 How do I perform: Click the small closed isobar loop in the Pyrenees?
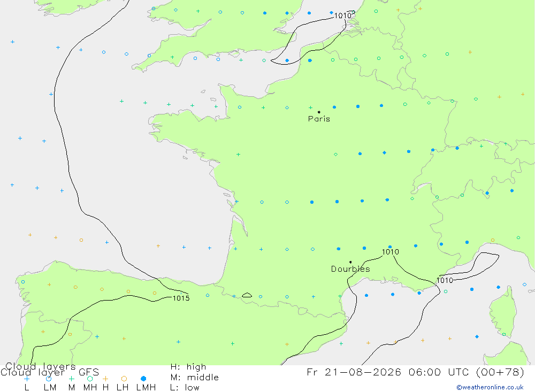(x=247, y=295)
